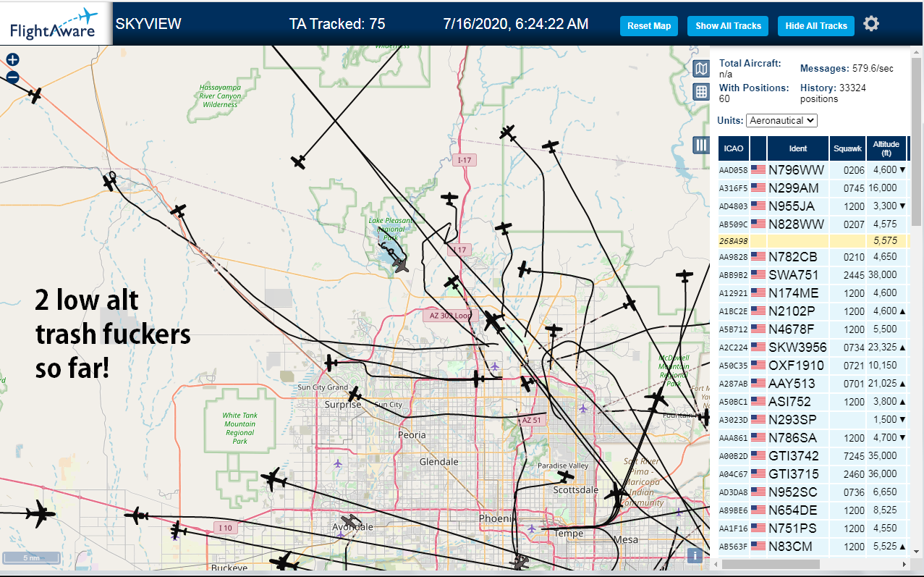Click the N786SA ident

[x=792, y=438]
